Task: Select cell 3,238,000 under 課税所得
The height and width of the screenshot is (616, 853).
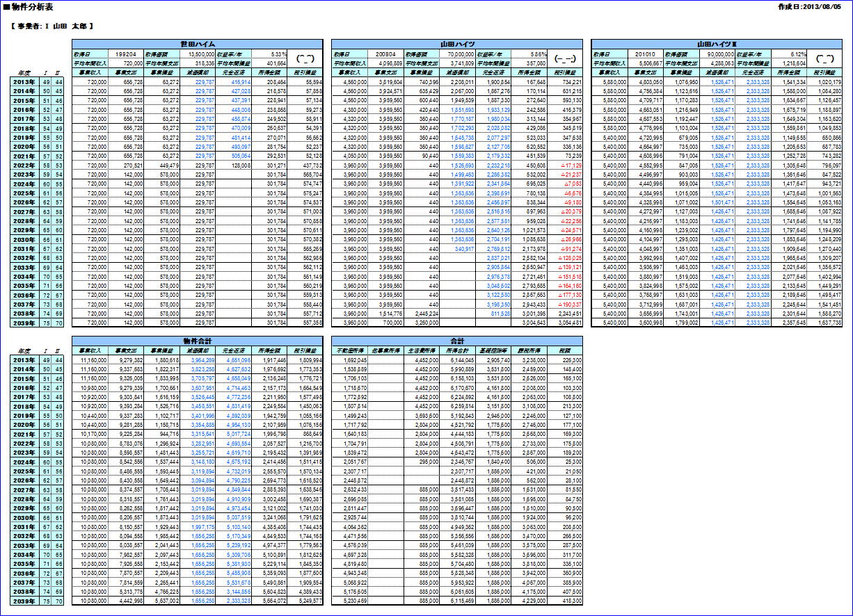Action: (529, 360)
